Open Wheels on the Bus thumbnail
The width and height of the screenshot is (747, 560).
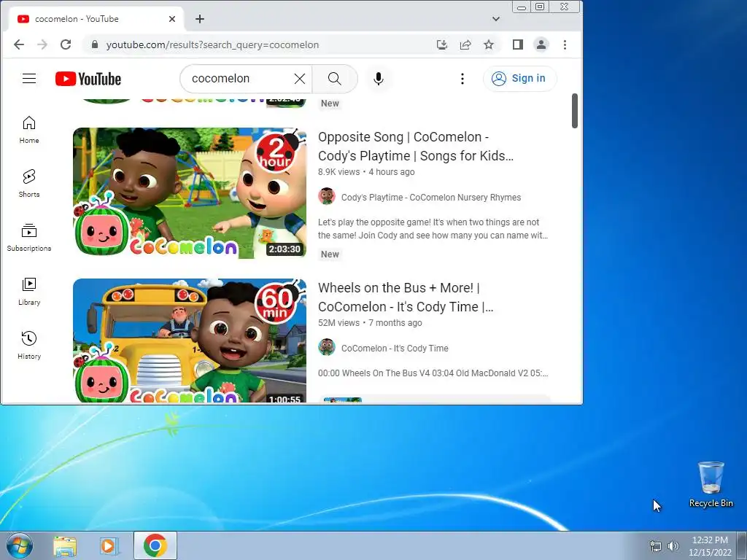(x=190, y=341)
